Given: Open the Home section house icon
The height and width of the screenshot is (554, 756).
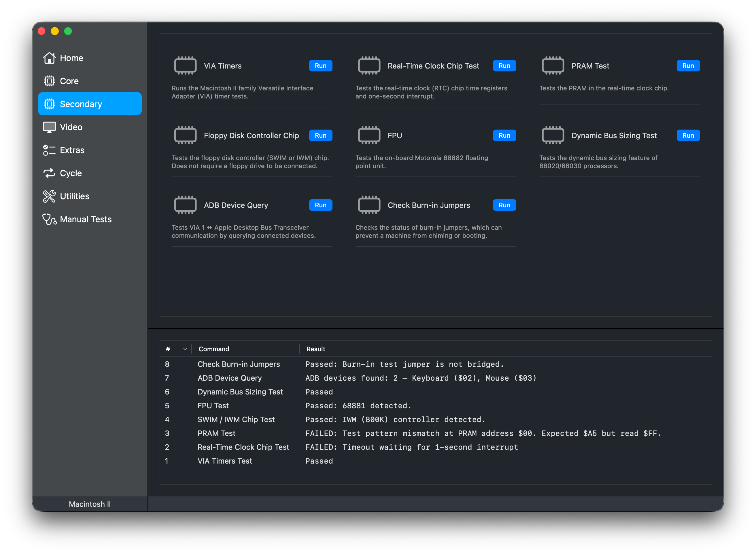Looking at the screenshot, I should (x=49, y=58).
